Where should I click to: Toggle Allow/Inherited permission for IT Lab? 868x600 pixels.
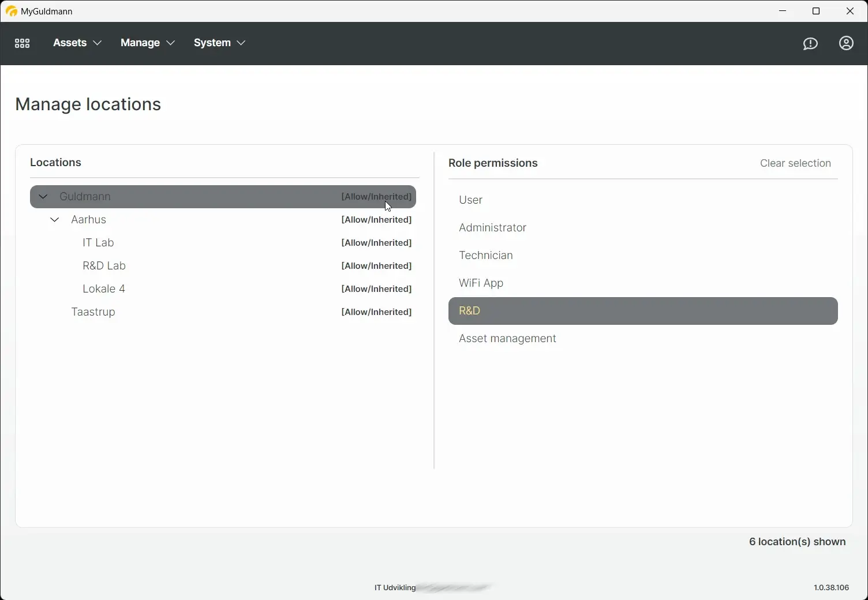[376, 242]
